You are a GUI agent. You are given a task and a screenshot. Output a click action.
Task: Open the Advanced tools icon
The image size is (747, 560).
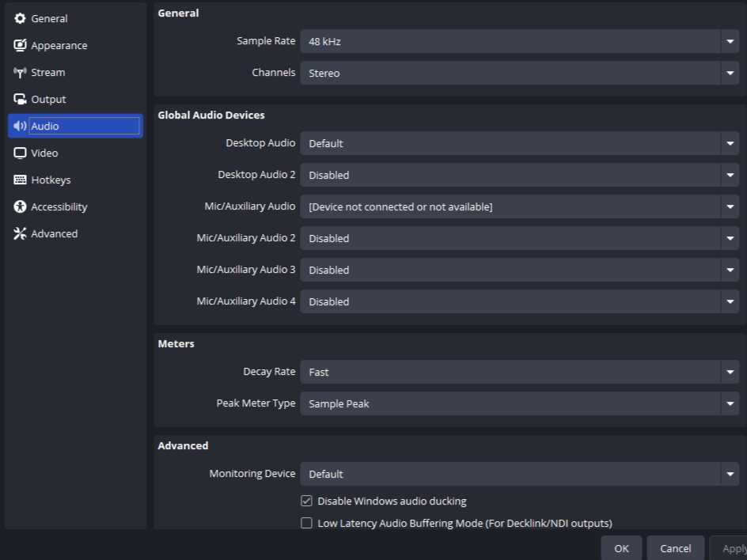tap(20, 234)
